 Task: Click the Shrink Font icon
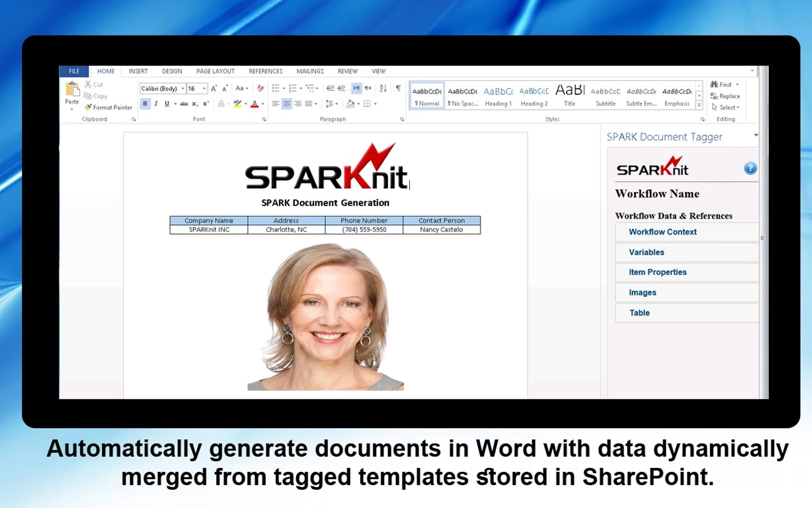pyautogui.click(x=225, y=88)
